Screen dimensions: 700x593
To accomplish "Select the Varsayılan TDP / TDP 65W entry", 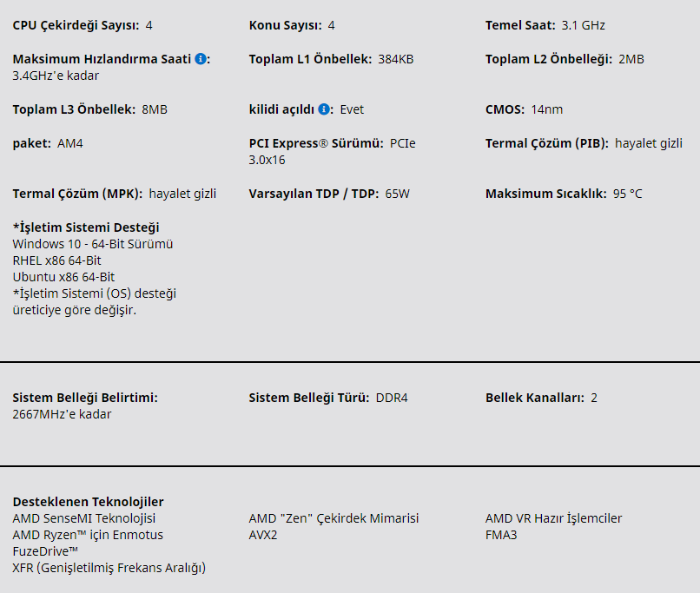I will (x=329, y=194).
